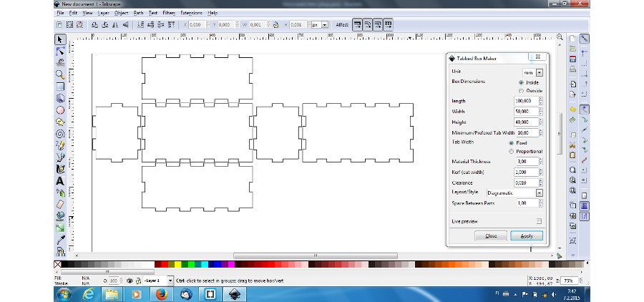Toggle the first Affect scale stroke button
The height and width of the screenshot is (302, 644).
pyautogui.click(x=357, y=24)
